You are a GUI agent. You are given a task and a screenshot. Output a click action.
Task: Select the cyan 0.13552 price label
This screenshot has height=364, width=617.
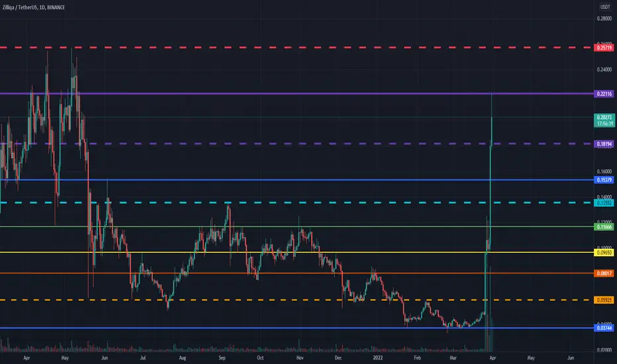coord(604,203)
